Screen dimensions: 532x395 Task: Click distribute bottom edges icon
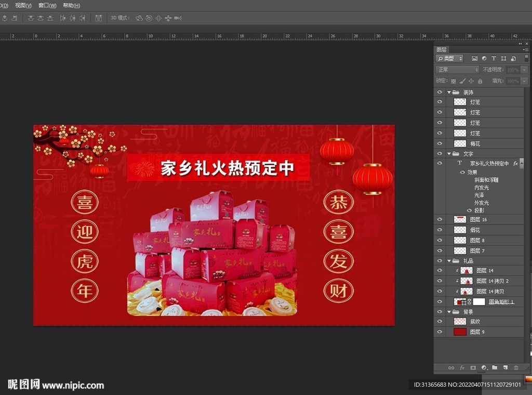[x=50, y=18]
